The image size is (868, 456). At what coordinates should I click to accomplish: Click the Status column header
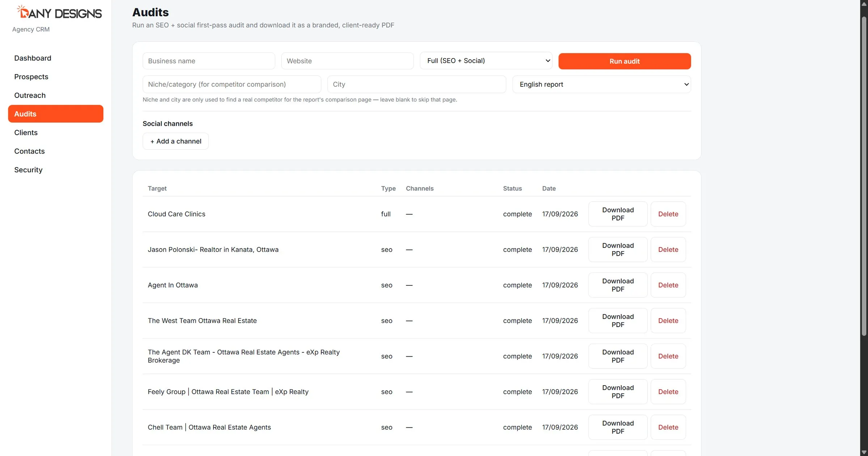coord(512,188)
